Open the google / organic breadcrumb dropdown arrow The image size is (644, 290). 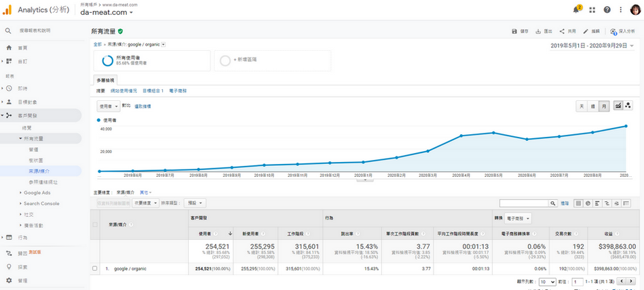point(164,44)
